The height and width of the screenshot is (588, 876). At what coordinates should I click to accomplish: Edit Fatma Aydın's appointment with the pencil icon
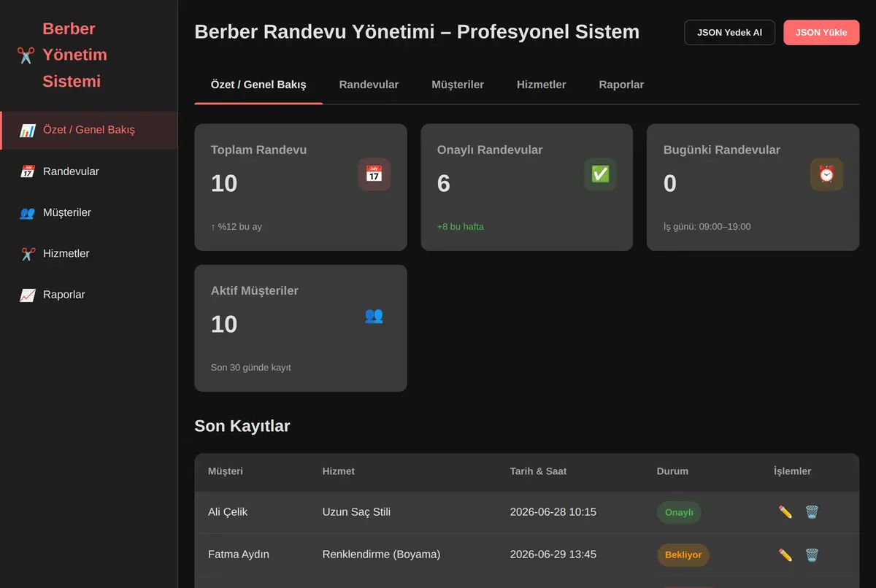tap(785, 555)
